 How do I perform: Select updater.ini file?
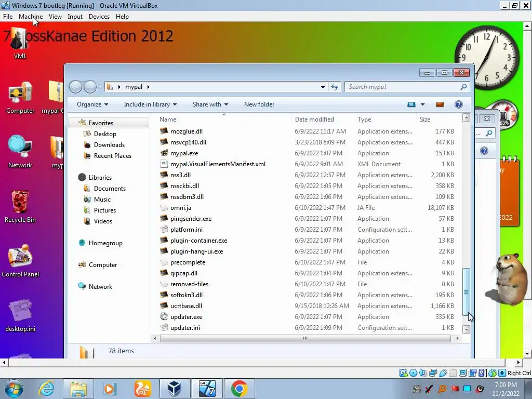click(x=185, y=327)
